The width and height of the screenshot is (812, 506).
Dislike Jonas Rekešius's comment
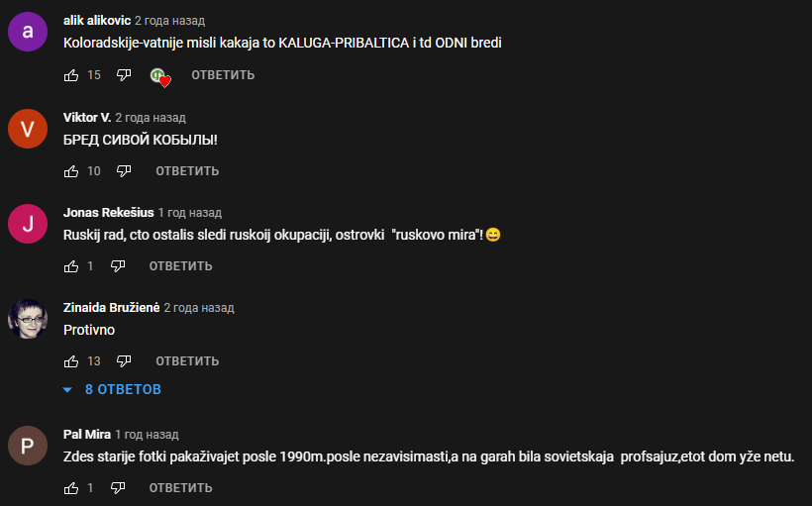pos(118,266)
